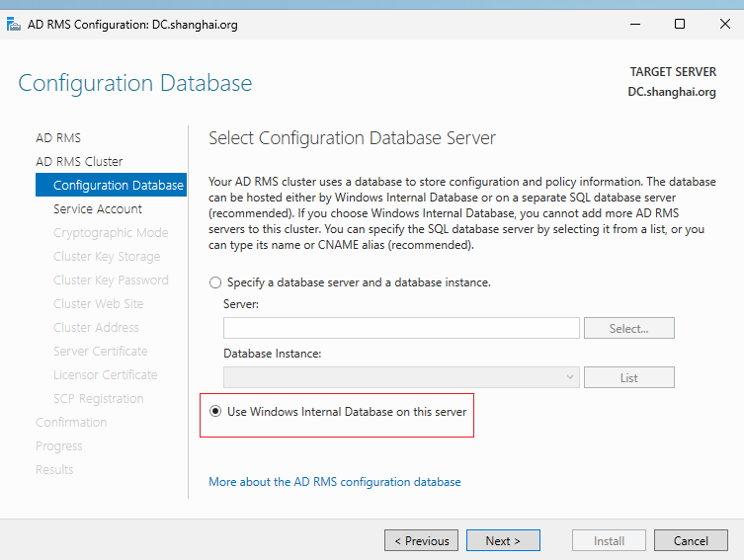Click the < Previous button
The height and width of the screenshot is (560, 744).
421,540
